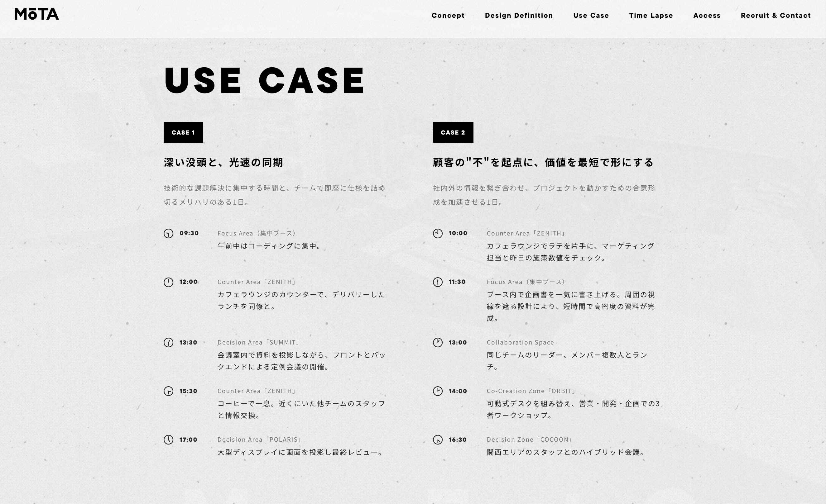Click the Collaboration Space label
This screenshot has height=504, width=826.
coord(520,342)
